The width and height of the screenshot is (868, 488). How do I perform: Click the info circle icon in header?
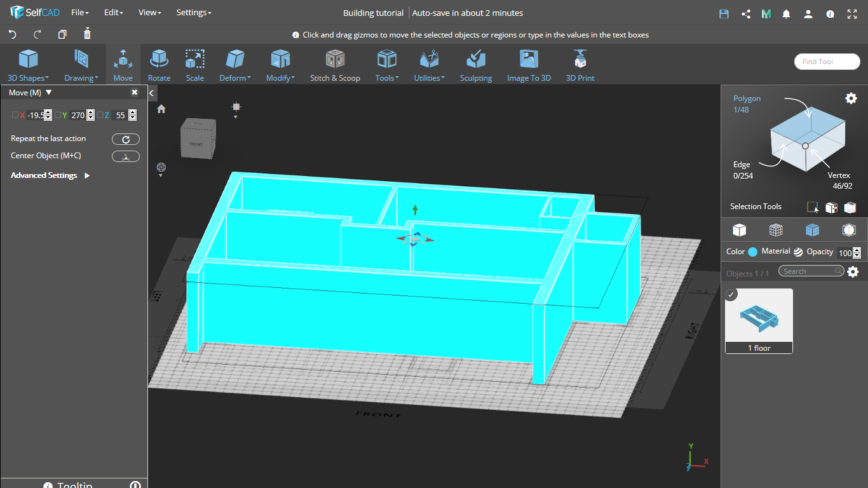(x=830, y=13)
